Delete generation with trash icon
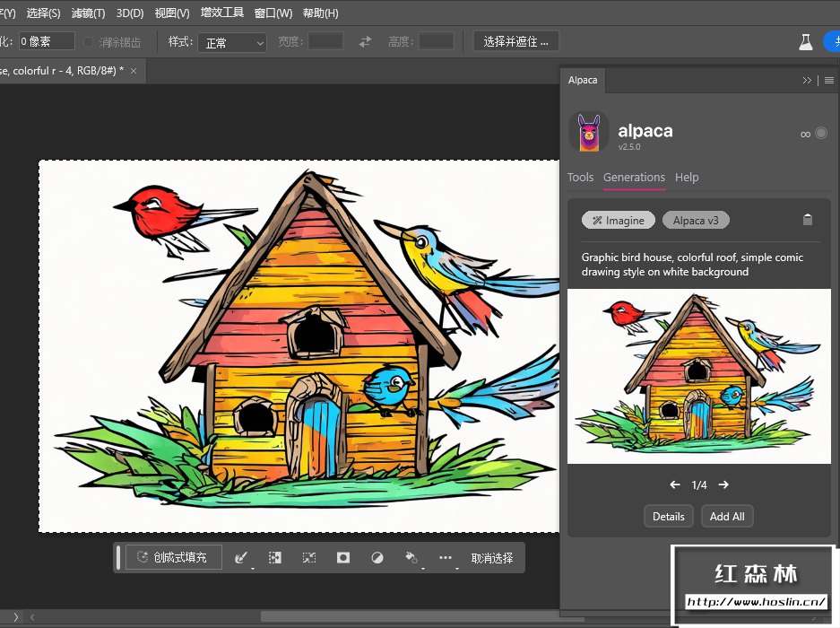 (x=807, y=220)
